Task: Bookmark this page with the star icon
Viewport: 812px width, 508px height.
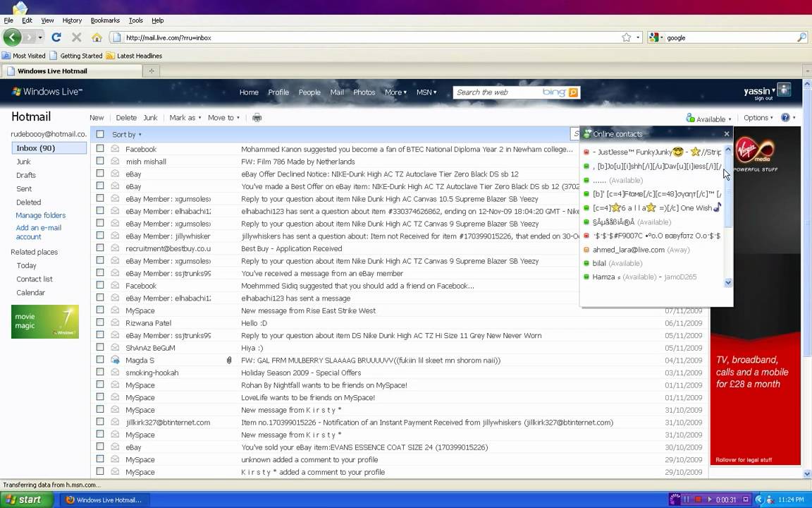Action: pos(626,37)
